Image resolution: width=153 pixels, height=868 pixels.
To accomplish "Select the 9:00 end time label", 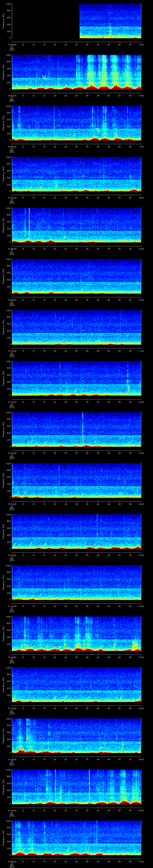I will pyautogui.click(x=141, y=249).
